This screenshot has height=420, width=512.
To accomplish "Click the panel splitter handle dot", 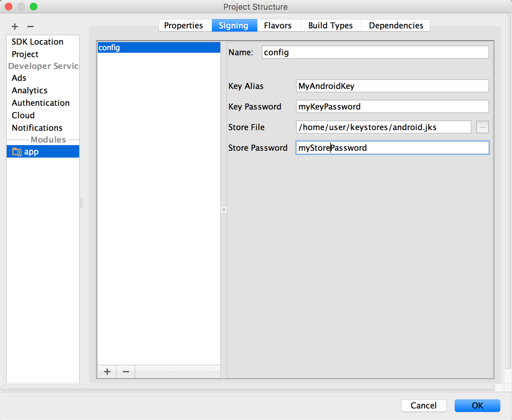I will [x=224, y=210].
